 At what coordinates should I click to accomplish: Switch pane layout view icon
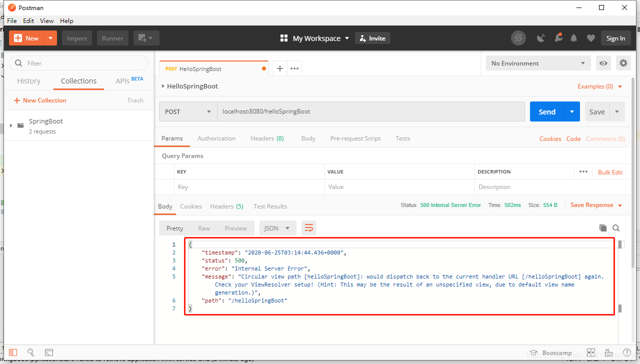(591, 352)
